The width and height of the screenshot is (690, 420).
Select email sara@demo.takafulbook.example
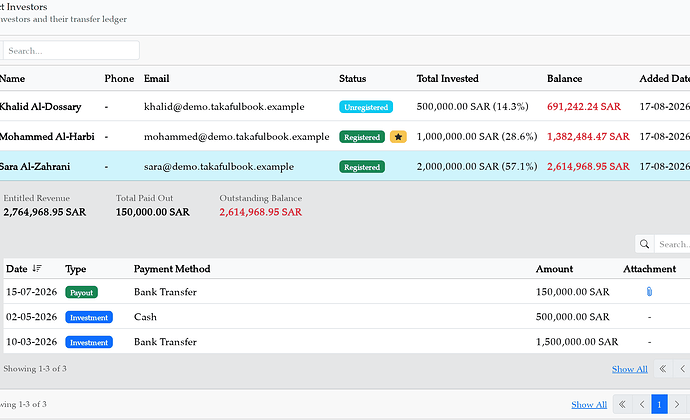click(x=219, y=166)
